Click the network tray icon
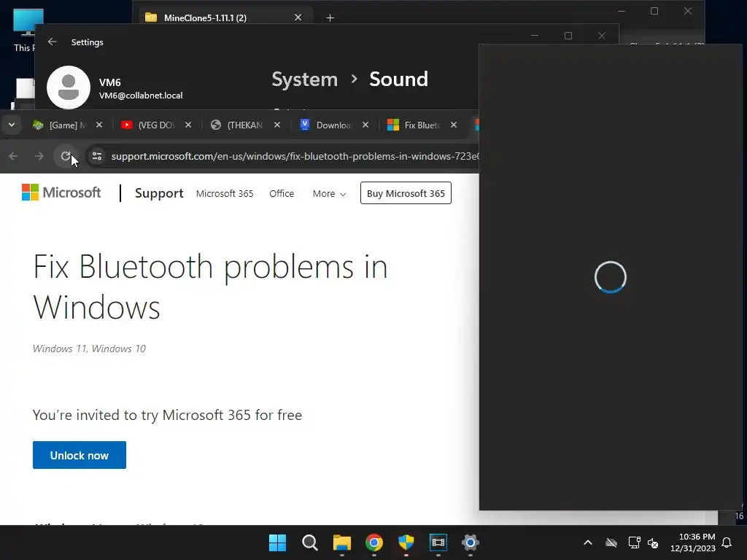The width and height of the screenshot is (747, 560). click(x=634, y=542)
